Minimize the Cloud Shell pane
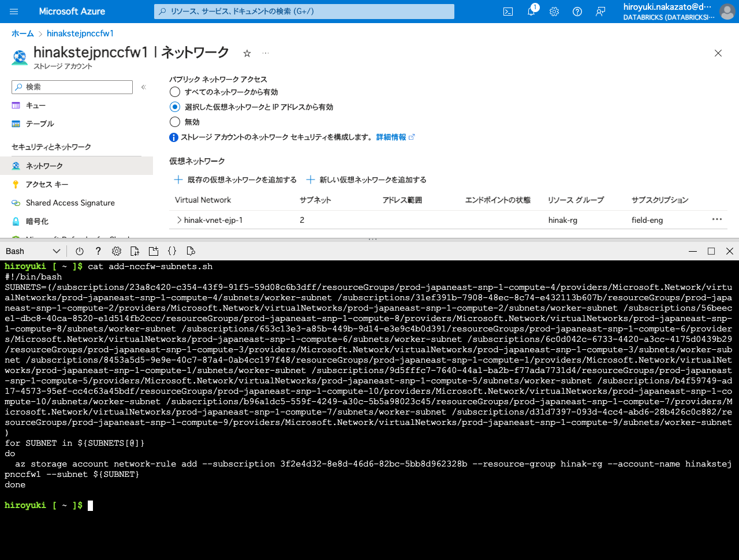The width and height of the screenshot is (739, 560). 693,251
